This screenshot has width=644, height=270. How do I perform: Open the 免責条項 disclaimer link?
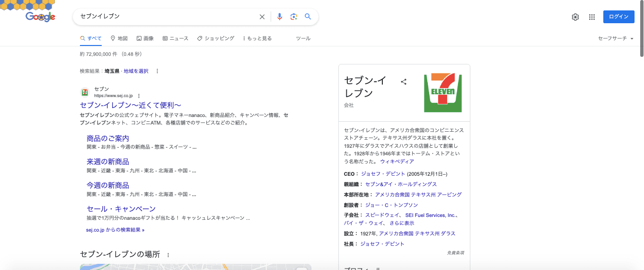[455, 253]
